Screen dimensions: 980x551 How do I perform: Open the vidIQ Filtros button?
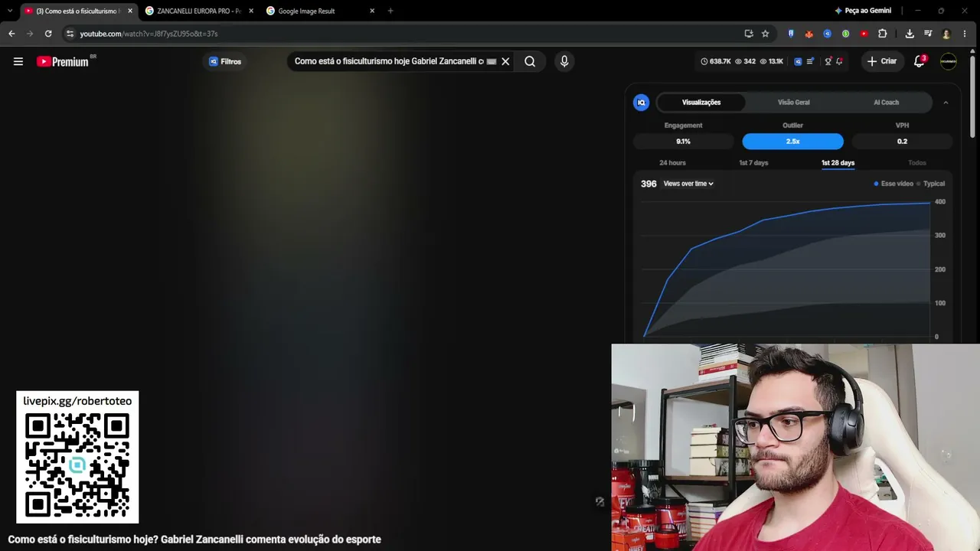(225, 61)
